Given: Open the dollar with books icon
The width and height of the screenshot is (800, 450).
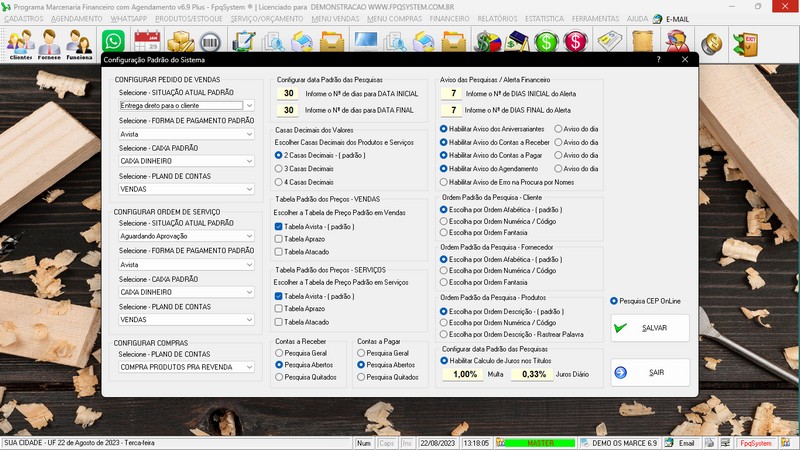Looking at the screenshot, I should pyautogui.click(x=517, y=42).
